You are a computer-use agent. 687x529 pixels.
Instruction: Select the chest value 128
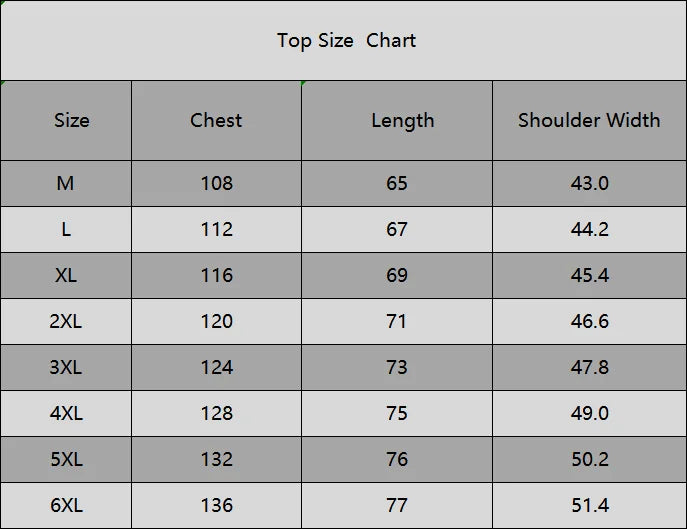[216, 413]
